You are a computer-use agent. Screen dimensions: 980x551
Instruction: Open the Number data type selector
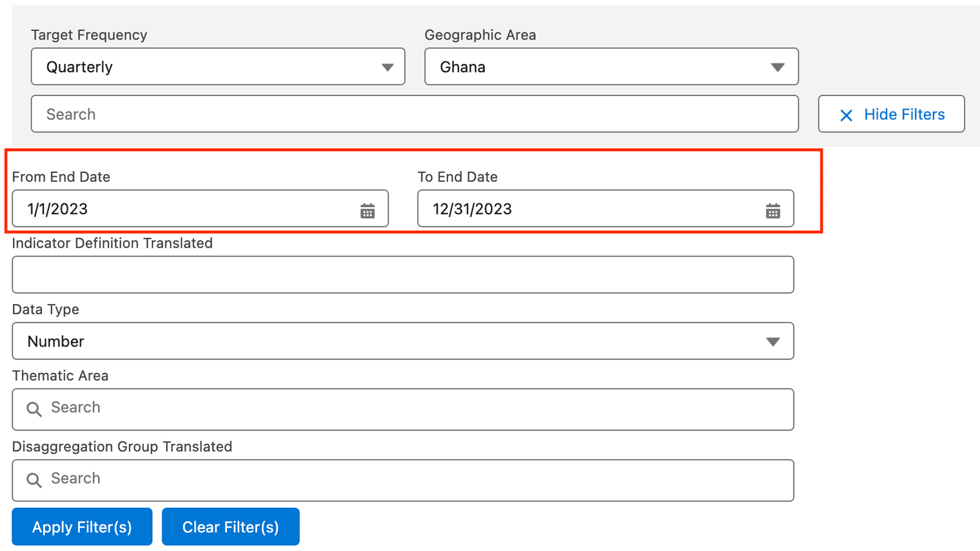(x=403, y=341)
